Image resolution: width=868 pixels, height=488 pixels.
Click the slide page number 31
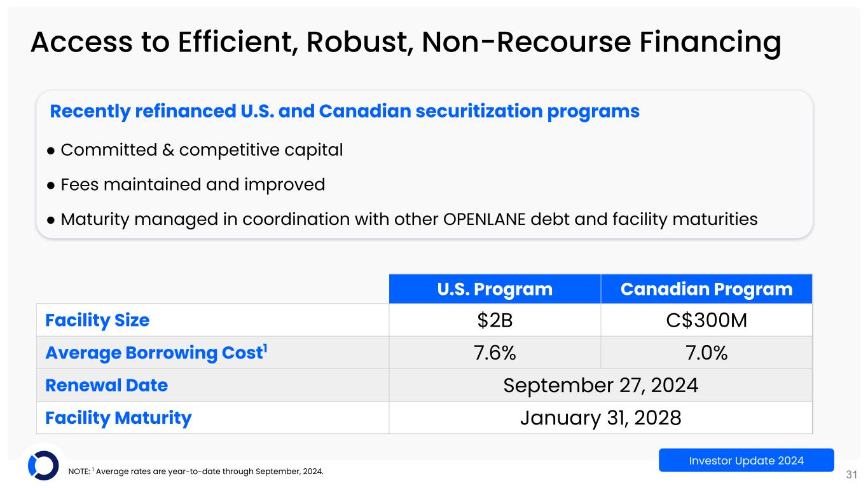point(852,474)
